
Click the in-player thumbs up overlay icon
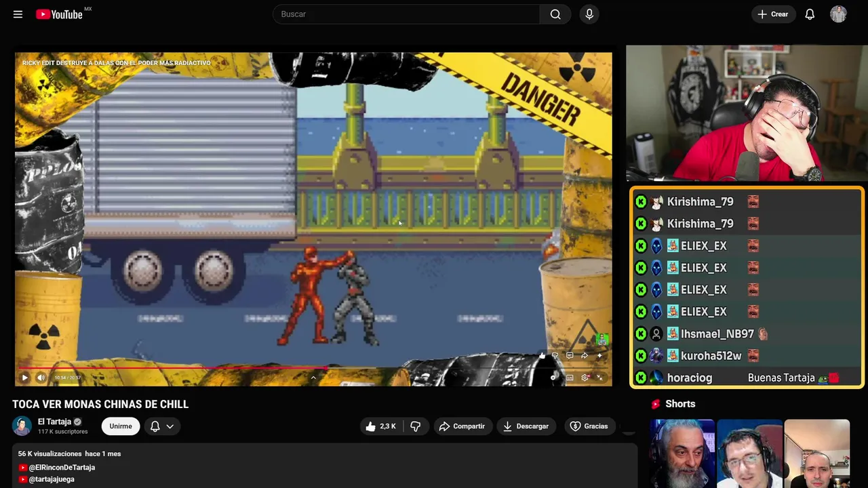click(x=542, y=356)
